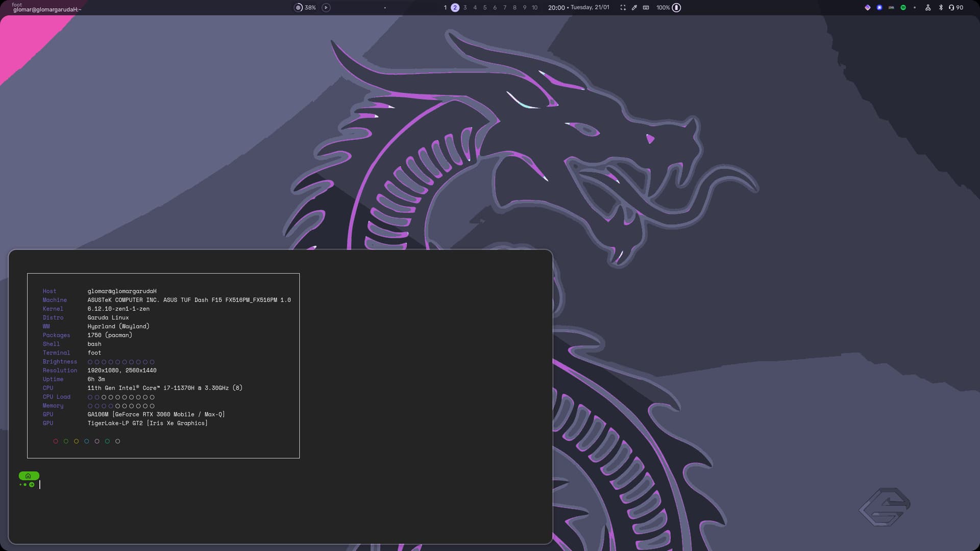The image size is (980, 551).
Task: Click the yellow color circle in terminal
Action: click(76, 441)
